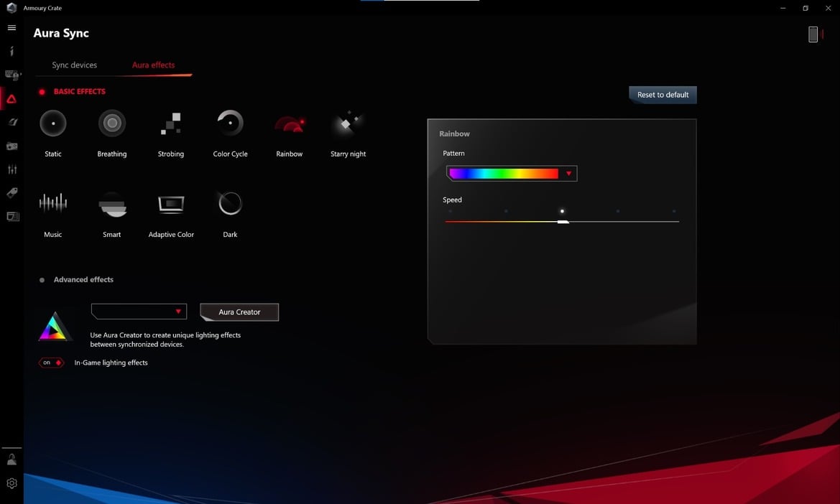
Task: Open the user profile icon
Action: click(11, 459)
